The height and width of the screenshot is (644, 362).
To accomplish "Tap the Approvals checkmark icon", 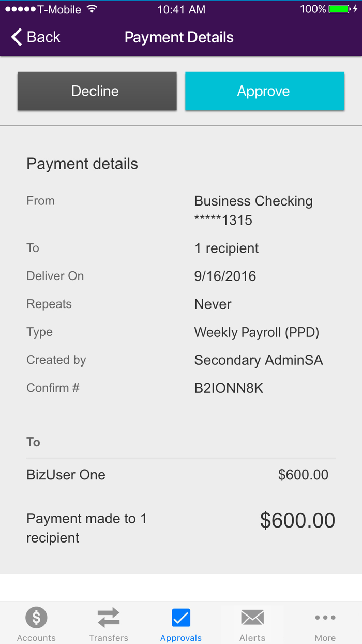I will click(180, 617).
